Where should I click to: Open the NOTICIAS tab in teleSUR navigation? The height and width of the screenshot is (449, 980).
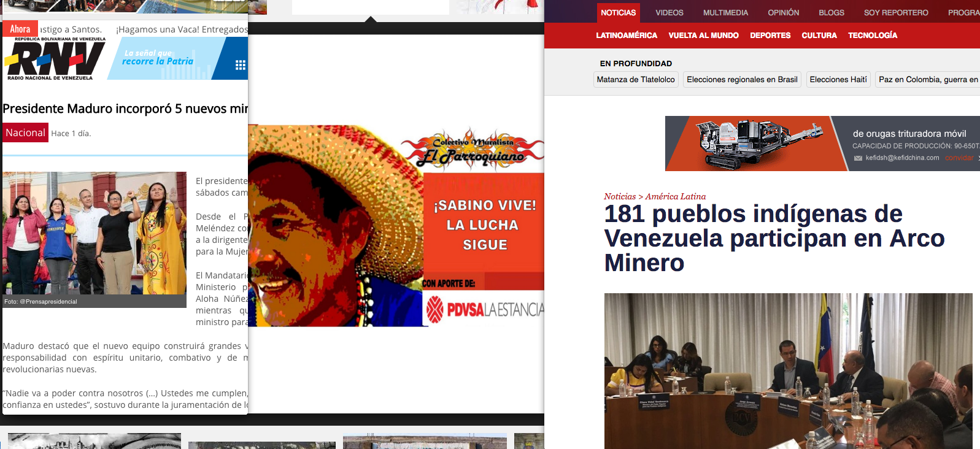(x=618, y=13)
